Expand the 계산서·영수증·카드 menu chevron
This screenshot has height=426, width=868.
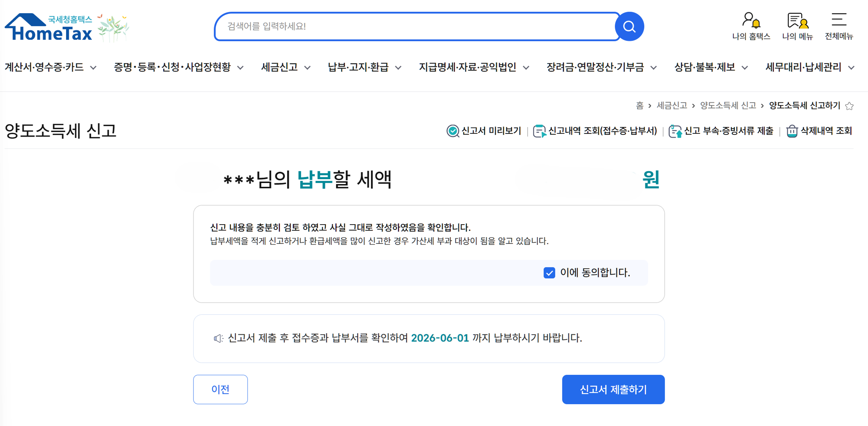point(94,68)
